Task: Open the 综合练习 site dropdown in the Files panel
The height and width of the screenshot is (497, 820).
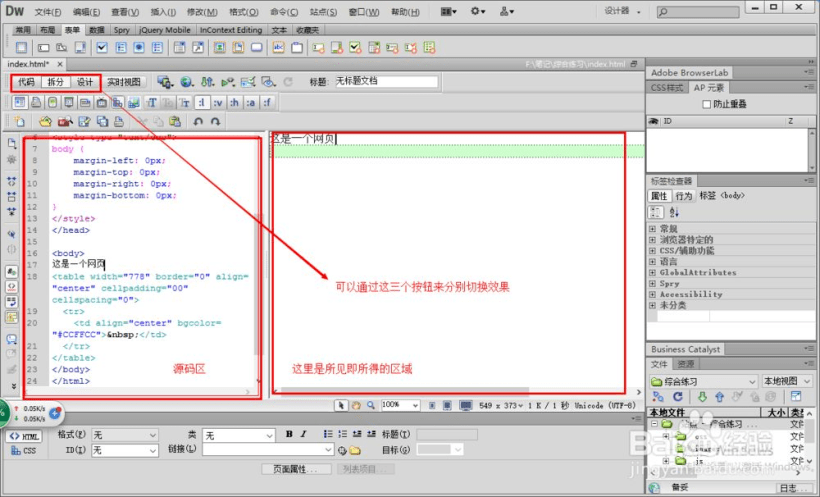Action: click(704, 381)
